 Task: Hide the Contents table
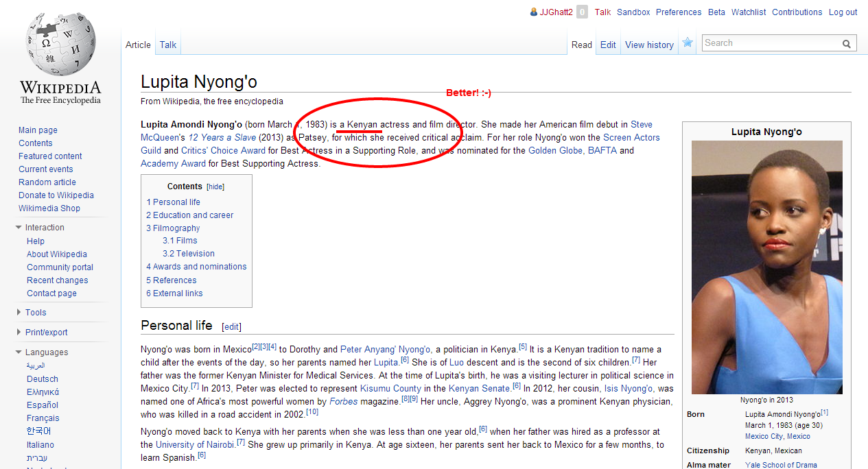pos(215,187)
